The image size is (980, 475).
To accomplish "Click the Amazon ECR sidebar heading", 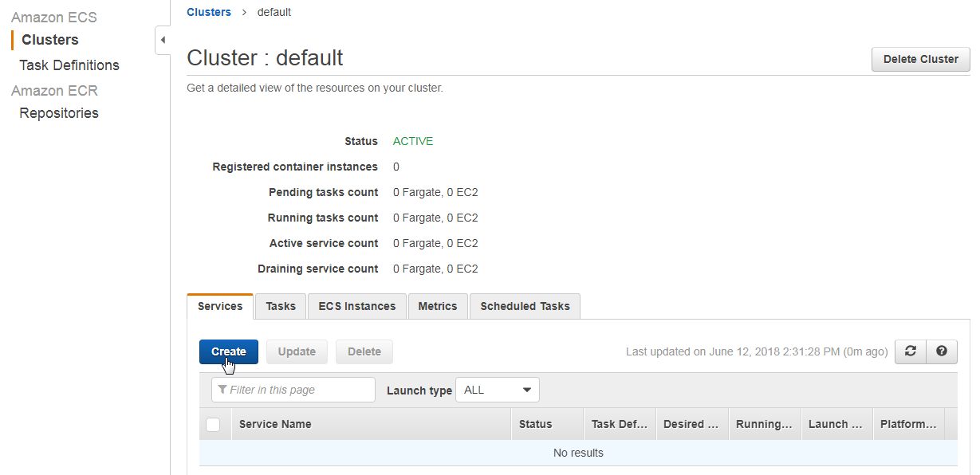I will coord(54,90).
